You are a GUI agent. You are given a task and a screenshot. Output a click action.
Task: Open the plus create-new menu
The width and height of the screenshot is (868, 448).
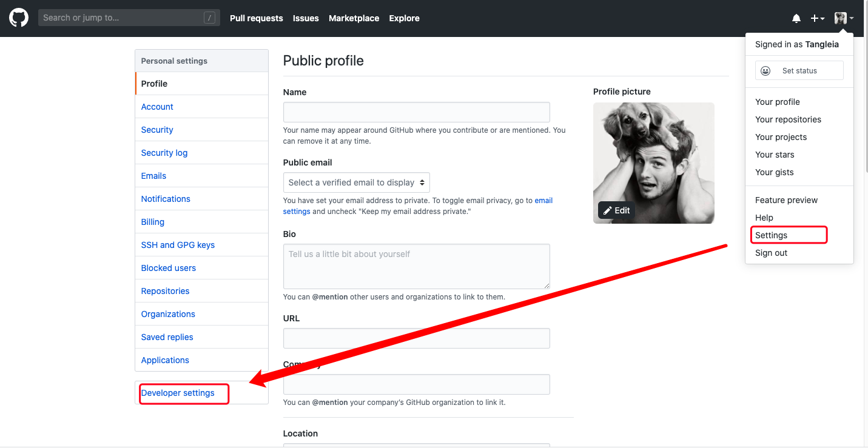pyautogui.click(x=817, y=19)
